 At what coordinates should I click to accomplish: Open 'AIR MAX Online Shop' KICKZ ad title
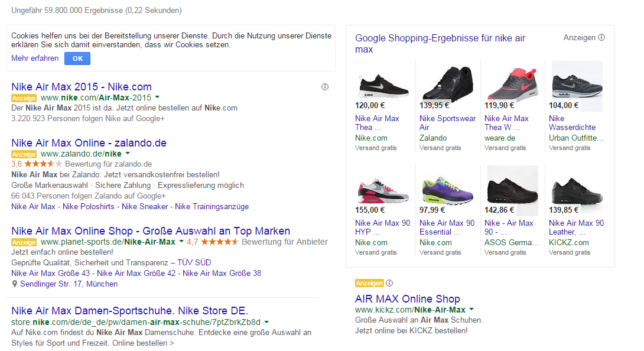click(x=407, y=299)
